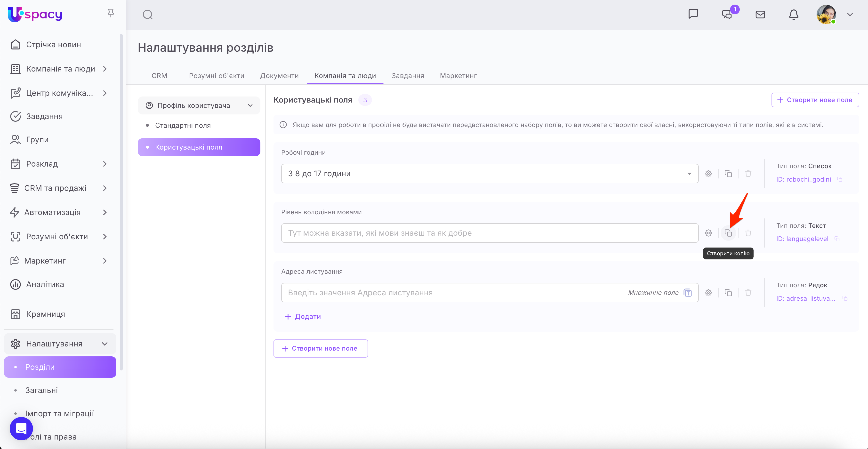Viewport: 868px width, 449px height.
Task: Click Додати under Адреса листування
Action: tap(303, 317)
